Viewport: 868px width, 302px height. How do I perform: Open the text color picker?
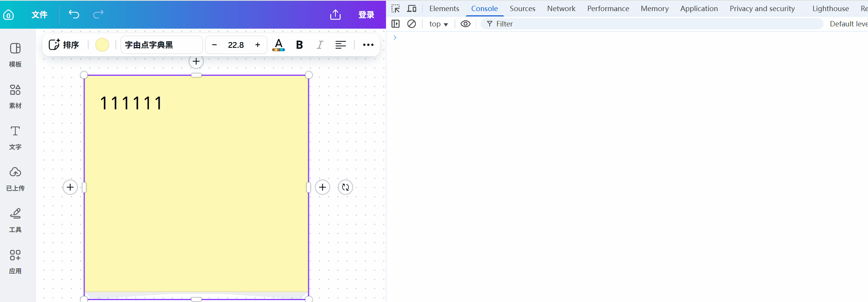pyautogui.click(x=279, y=45)
